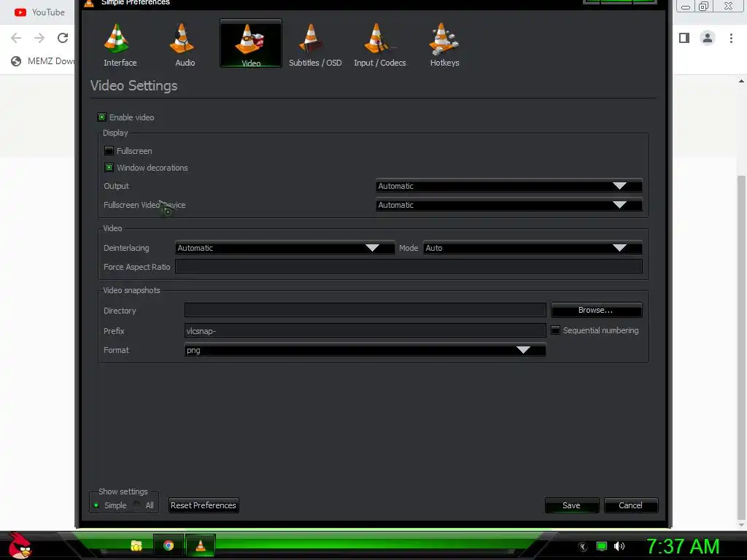Click the snapshot Directory field

(x=365, y=310)
